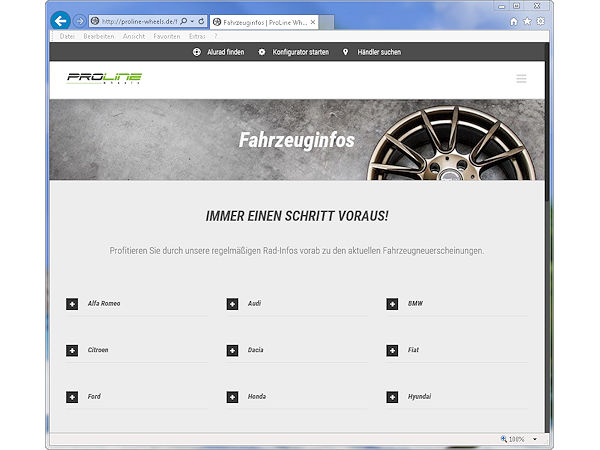600x450 pixels.
Task: Follow the Alurad finden link
Action: 226,52
